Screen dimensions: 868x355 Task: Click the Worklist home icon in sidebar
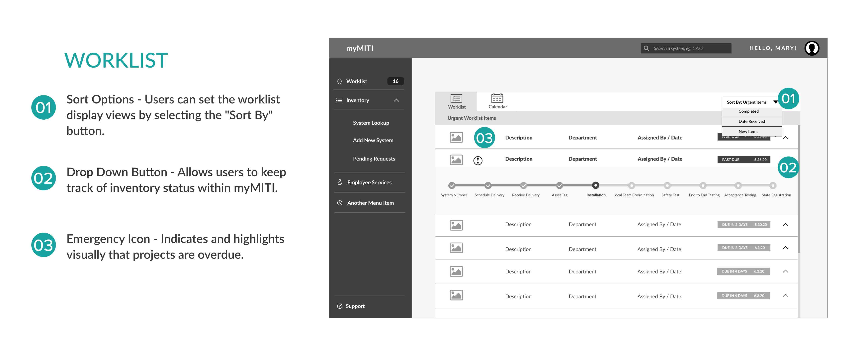pyautogui.click(x=339, y=81)
